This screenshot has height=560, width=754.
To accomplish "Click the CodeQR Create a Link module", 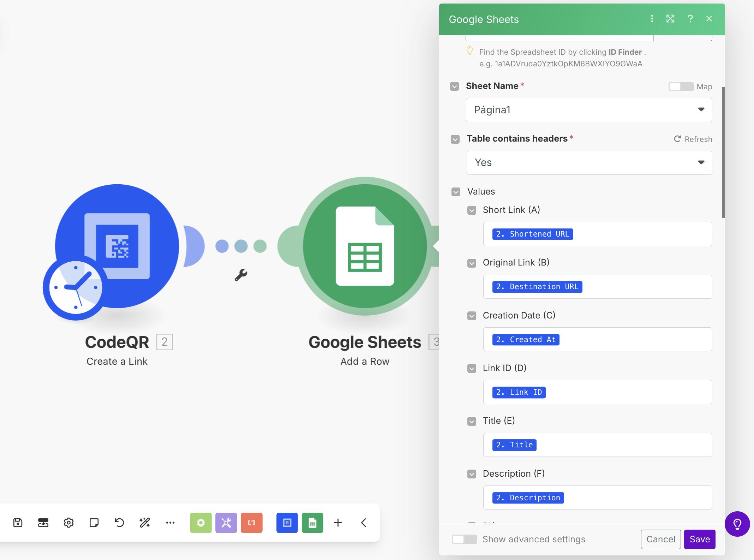I will [x=117, y=246].
